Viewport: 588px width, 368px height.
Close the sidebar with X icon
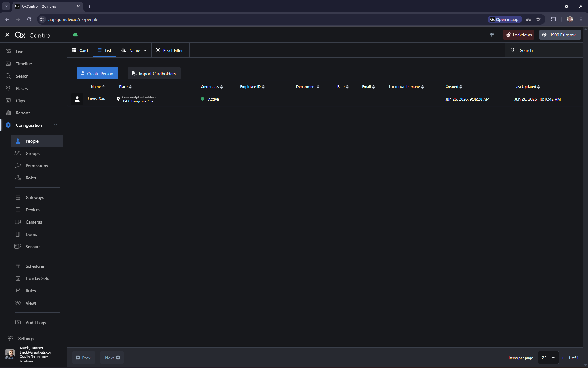pos(7,35)
